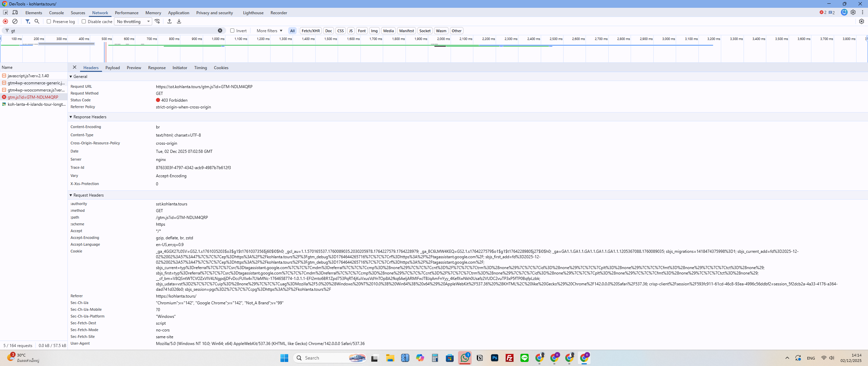
Task: Collapse the Response Headers section
Action: [x=71, y=117]
